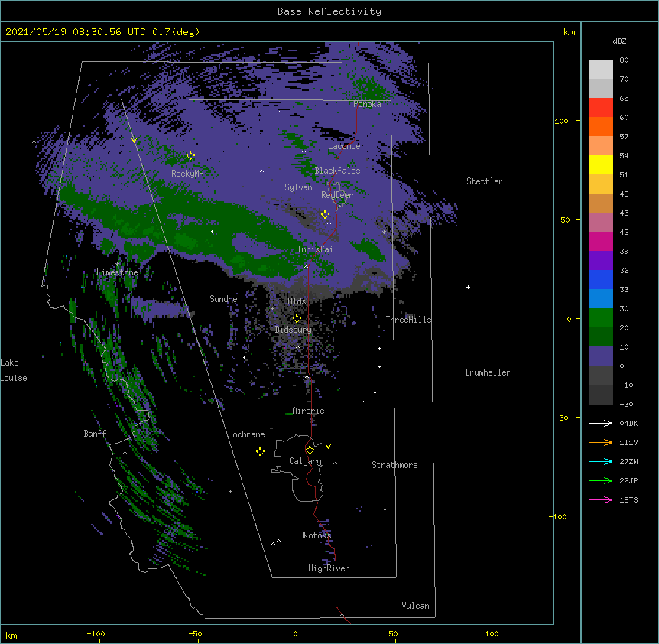Click the yellow V marker northwest of RockyMH
Viewport: 659px width, 644px height.
point(134,141)
